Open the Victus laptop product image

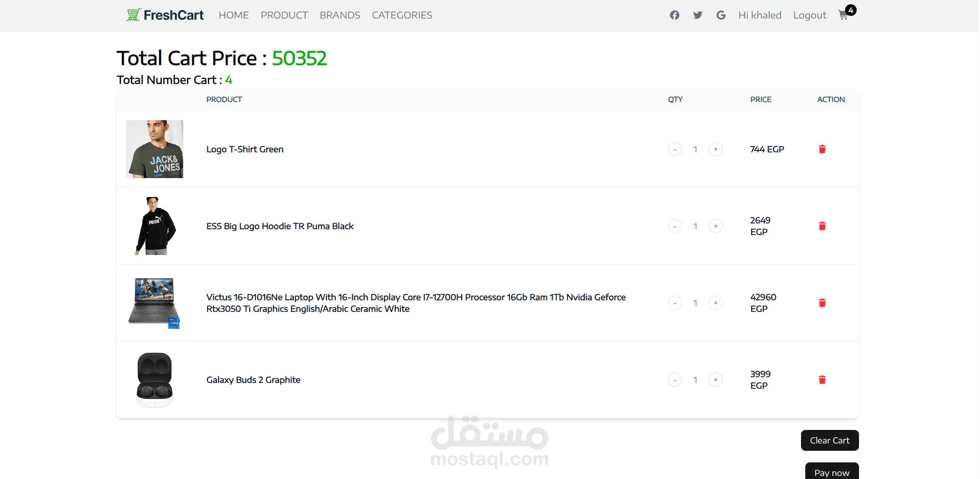155,303
